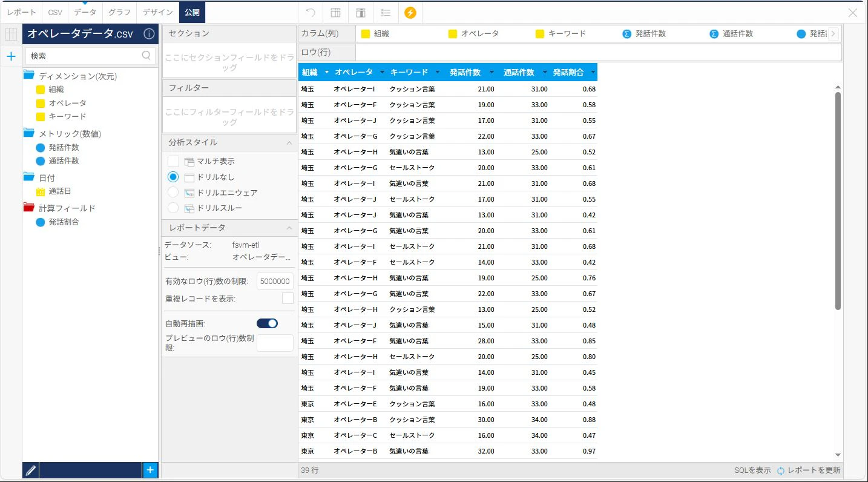Open the 発話件数 column header dropdown
This screenshot has height=482, width=868.
[x=492, y=73]
